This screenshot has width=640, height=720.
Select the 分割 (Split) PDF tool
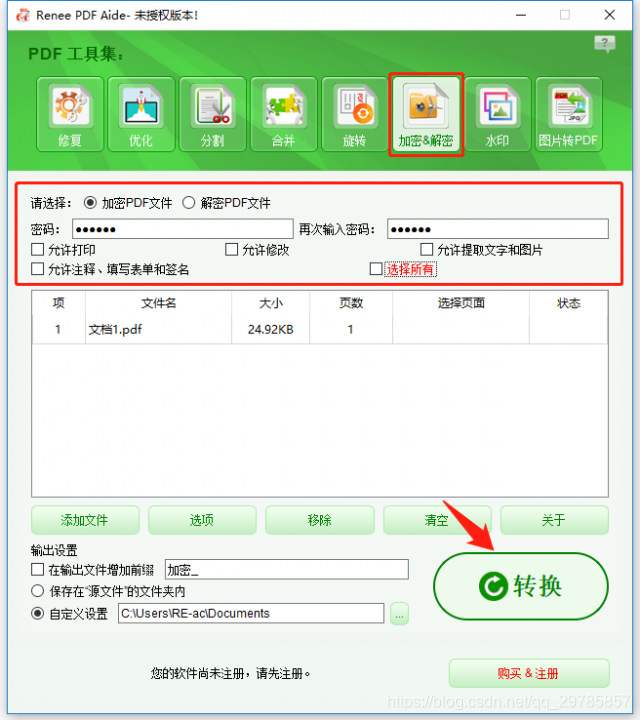pyautogui.click(x=213, y=114)
